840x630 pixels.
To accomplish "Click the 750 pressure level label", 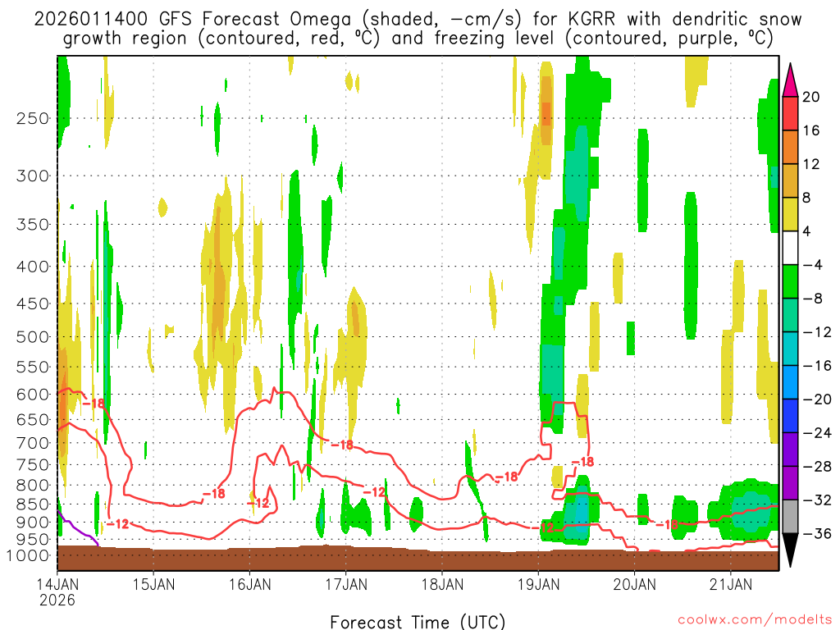I will click(x=33, y=465).
